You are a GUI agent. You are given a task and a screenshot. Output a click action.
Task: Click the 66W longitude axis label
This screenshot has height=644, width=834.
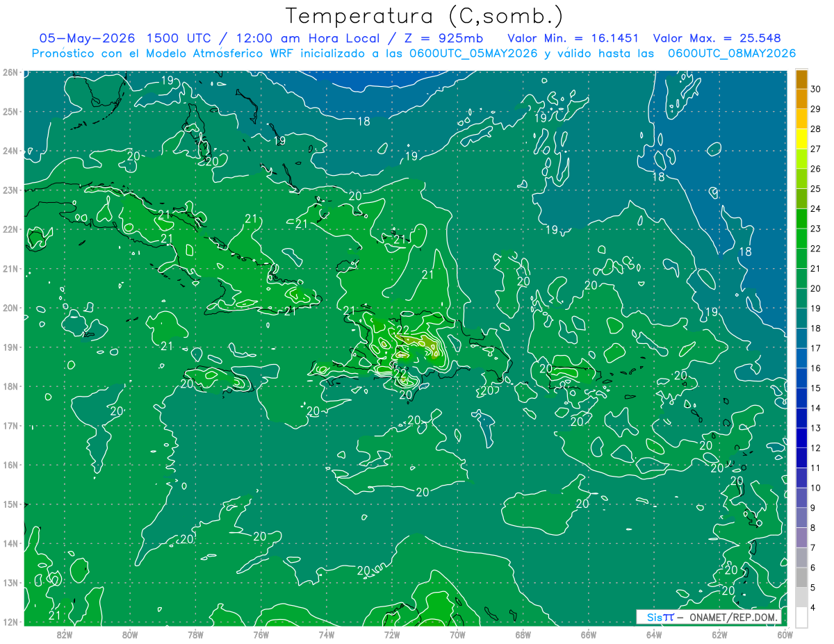[x=589, y=634]
